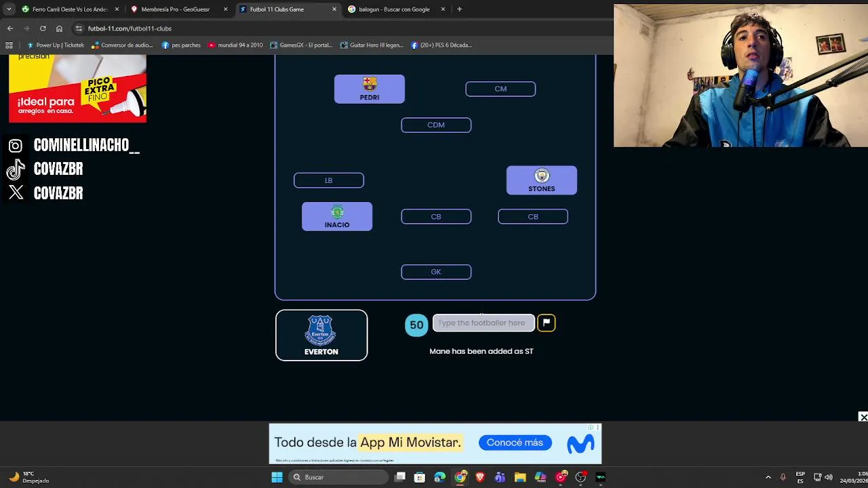
Task: Close the balogun Google search tab
Action: tap(443, 9)
